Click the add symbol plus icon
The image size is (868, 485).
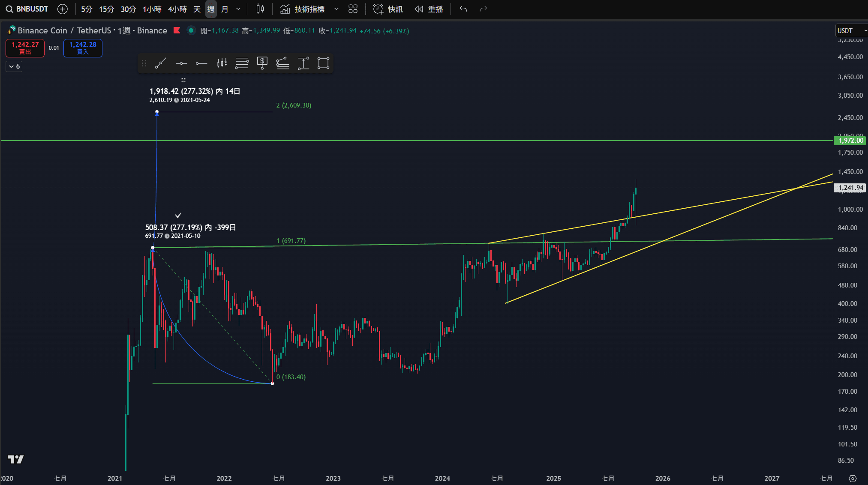point(63,9)
